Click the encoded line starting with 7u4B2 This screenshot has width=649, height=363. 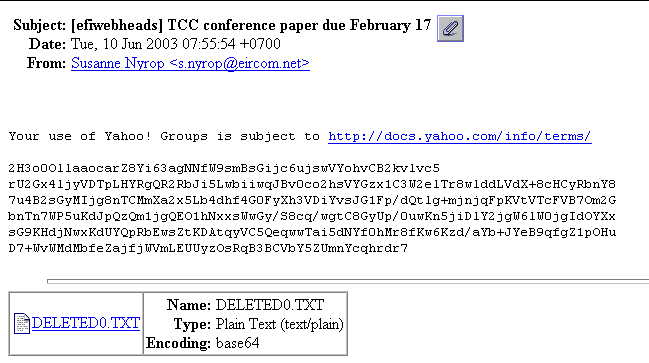click(x=312, y=200)
